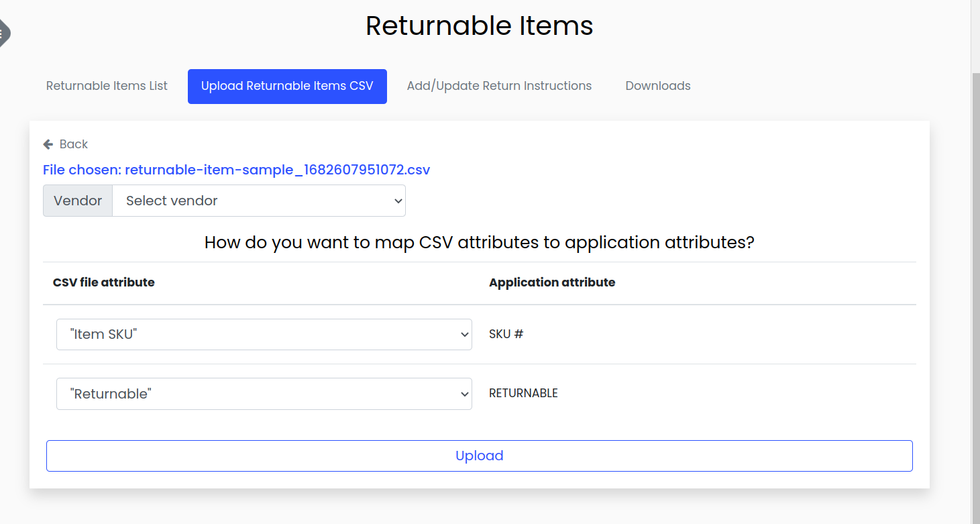This screenshot has width=980, height=524.
Task: Click the Back link text
Action: (x=73, y=144)
